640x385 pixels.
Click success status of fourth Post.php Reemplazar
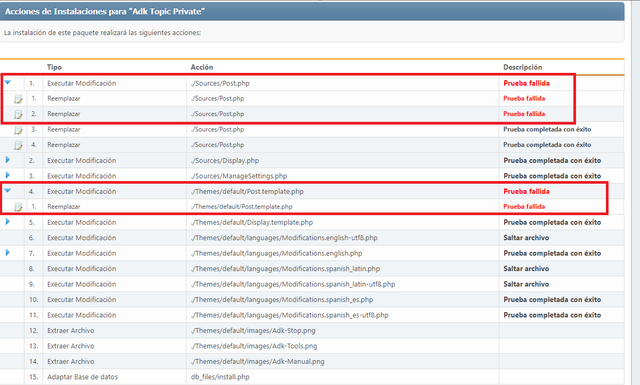click(547, 145)
